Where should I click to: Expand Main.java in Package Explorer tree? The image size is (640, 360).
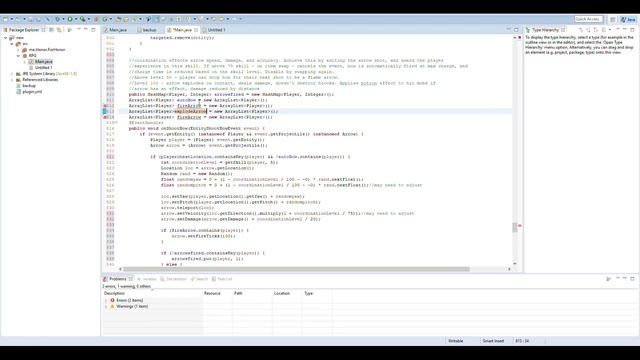pos(24,62)
